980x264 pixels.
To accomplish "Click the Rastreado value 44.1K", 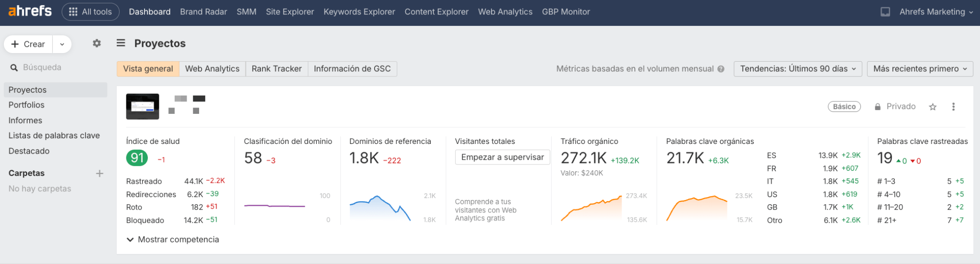I will (x=193, y=181).
